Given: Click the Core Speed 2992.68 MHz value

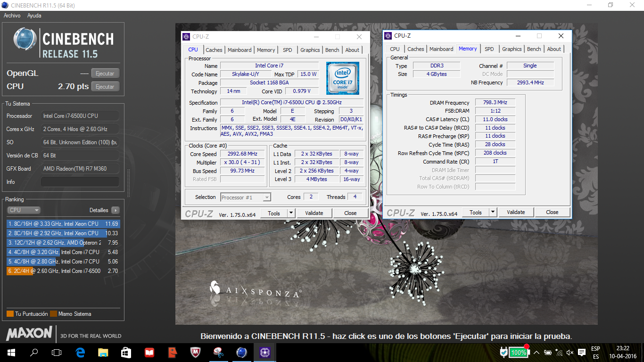Looking at the screenshot, I should click(x=243, y=154).
